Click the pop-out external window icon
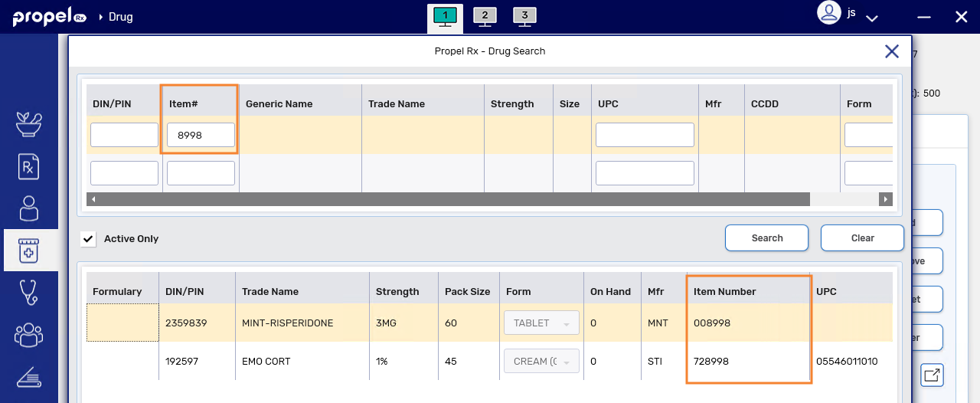The image size is (980, 403). coord(932,375)
